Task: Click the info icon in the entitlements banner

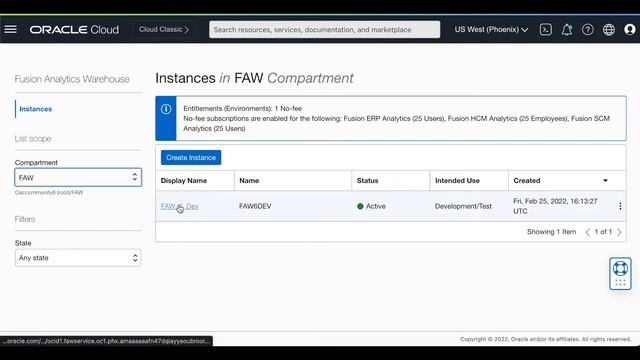Action: [x=166, y=109]
